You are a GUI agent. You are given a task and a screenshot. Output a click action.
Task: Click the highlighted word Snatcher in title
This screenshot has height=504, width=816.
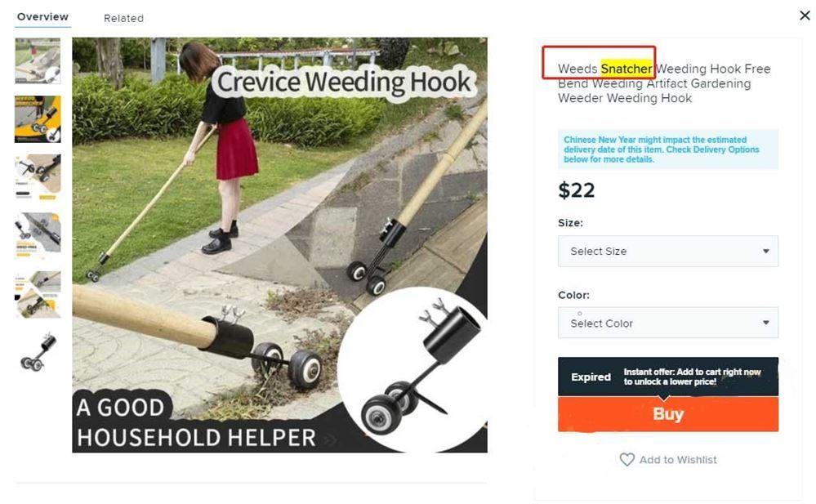coord(626,69)
